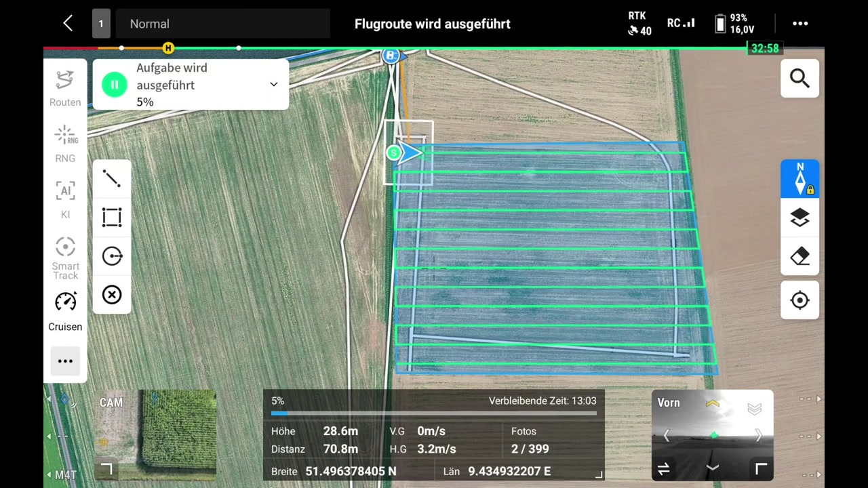Select the circle point tool

[112, 256]
